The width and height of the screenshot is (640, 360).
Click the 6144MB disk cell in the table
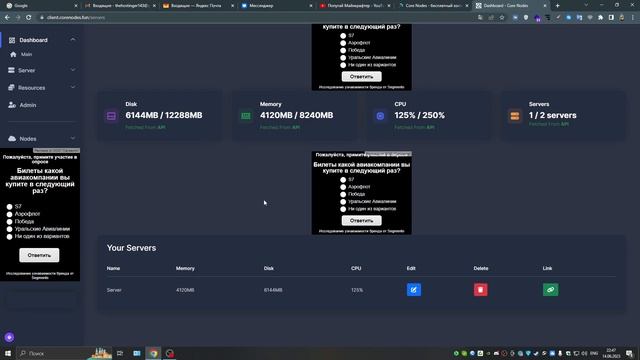click(273, 290)
